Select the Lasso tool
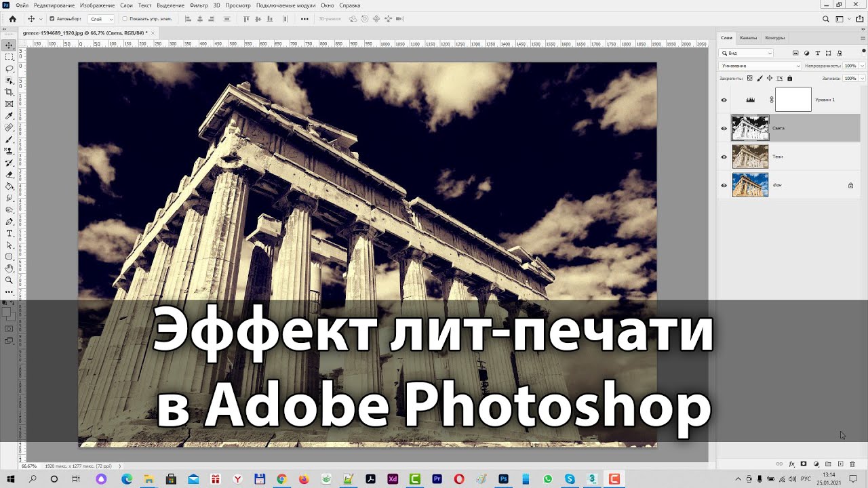The image size is (868, 488). [9, 68]
